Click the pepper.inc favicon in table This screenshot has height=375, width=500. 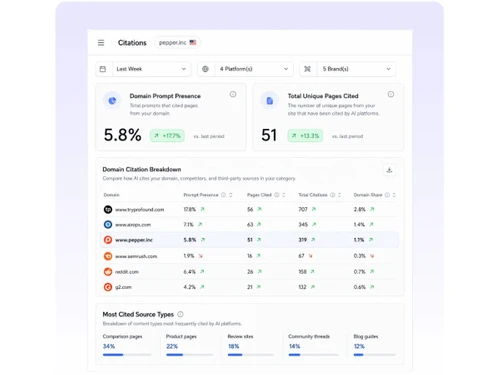pos(108,240)
